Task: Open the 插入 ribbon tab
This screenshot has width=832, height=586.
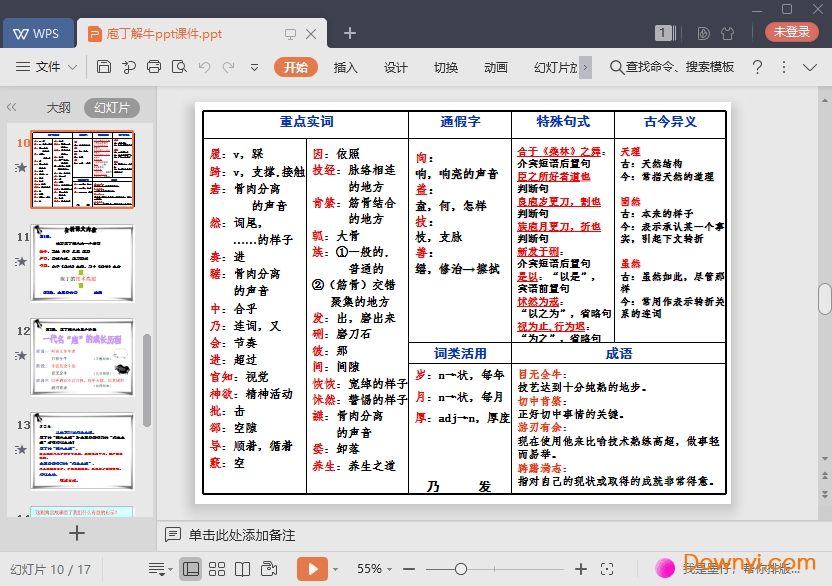Action: pos(345,67)
